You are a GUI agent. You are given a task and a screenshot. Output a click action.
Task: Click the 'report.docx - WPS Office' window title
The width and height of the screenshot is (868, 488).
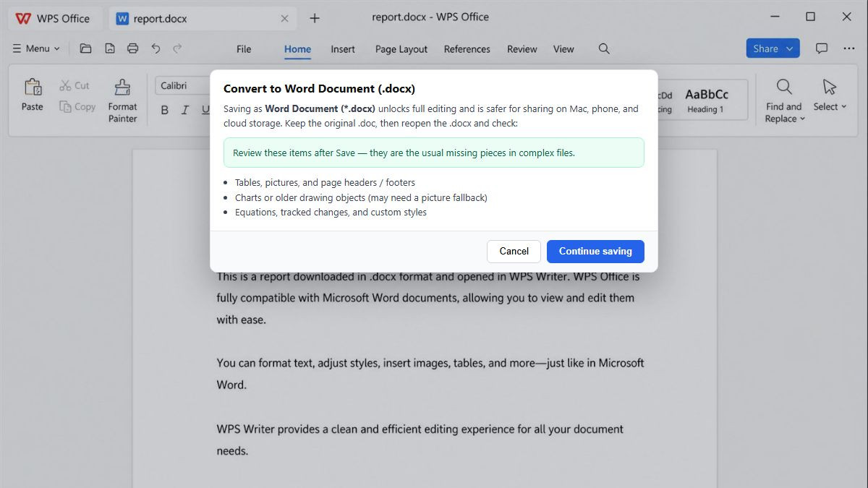430,17
